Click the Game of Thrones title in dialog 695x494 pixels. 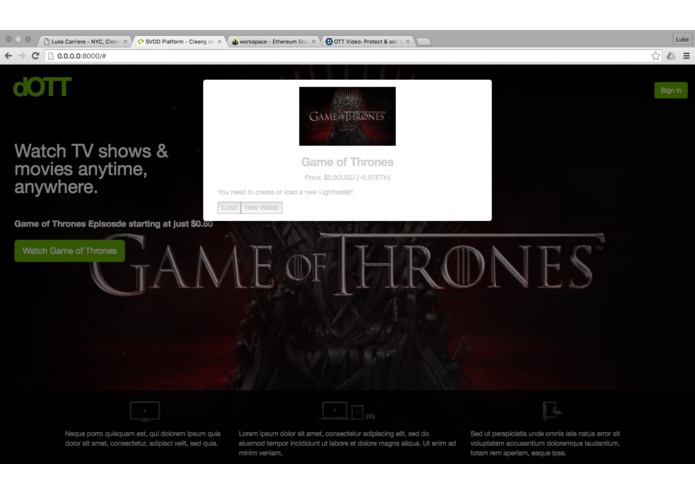[348, 162]
